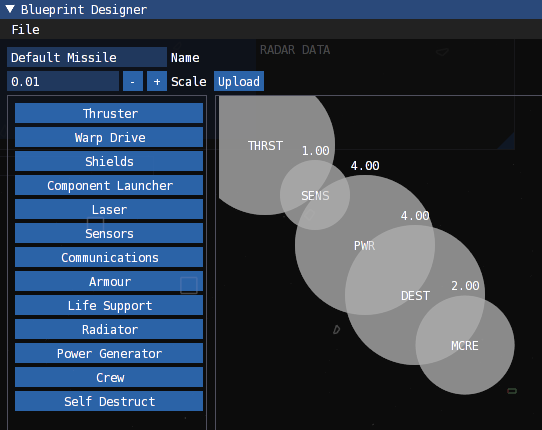Select the PWR component circle

[365, 245]
